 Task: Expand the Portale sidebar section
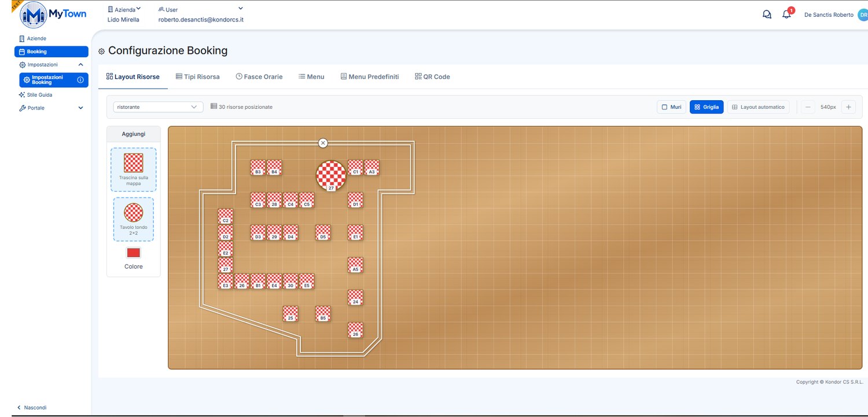(80, 108)
